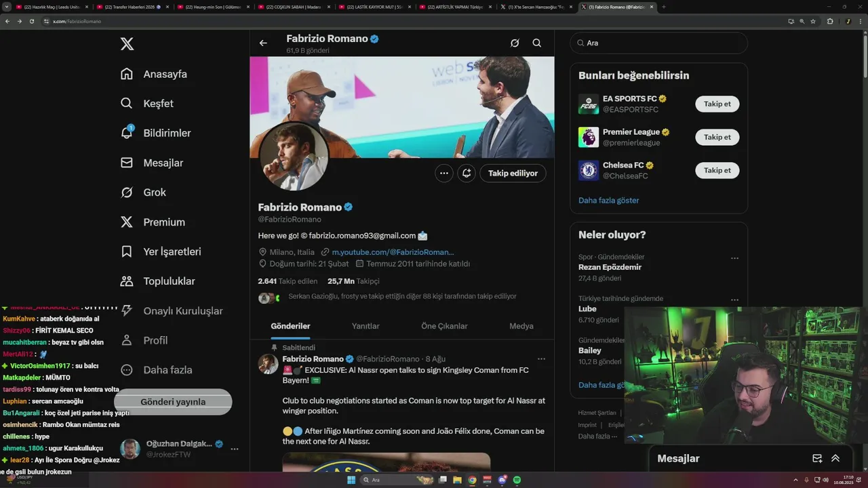Open Profil from sidebar
The image size is (868, 488).
point(144,340)
